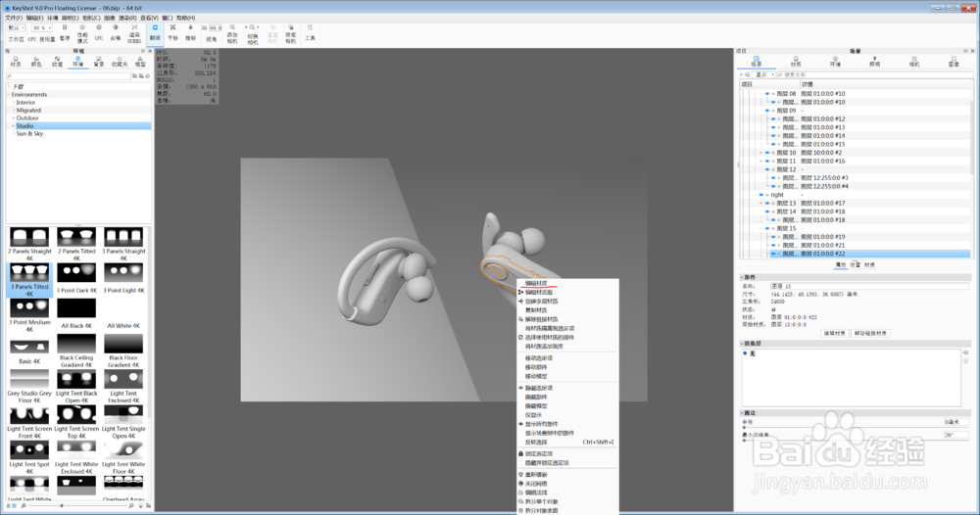This screenshot has height=515, width=980.
Task: Open the 颜色 library tab icon
Action: coord(36,61)
